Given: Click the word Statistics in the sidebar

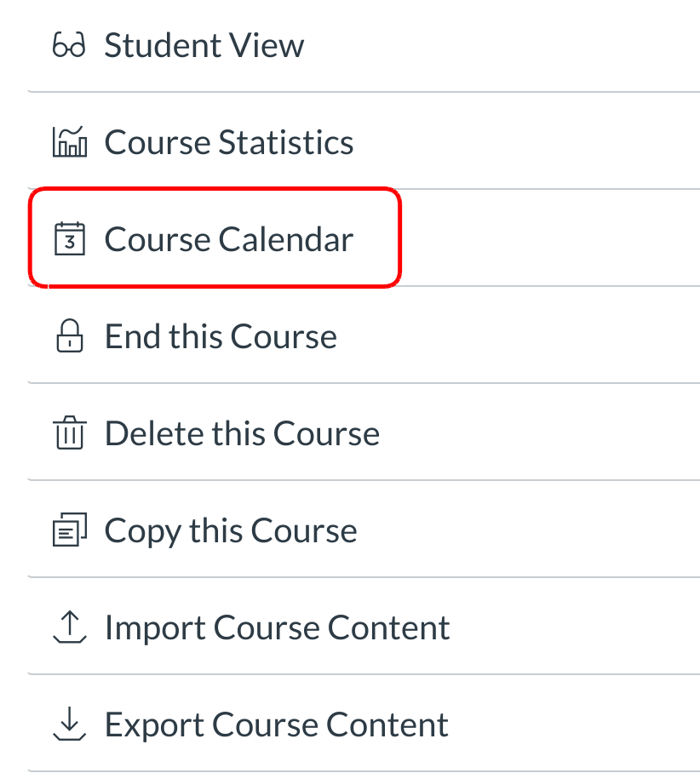Looking at the screenshot, I should tap(285, 142).
